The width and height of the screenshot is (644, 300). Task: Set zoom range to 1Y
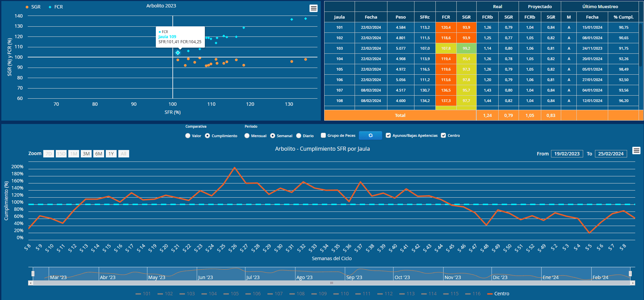tap(111, 154)
